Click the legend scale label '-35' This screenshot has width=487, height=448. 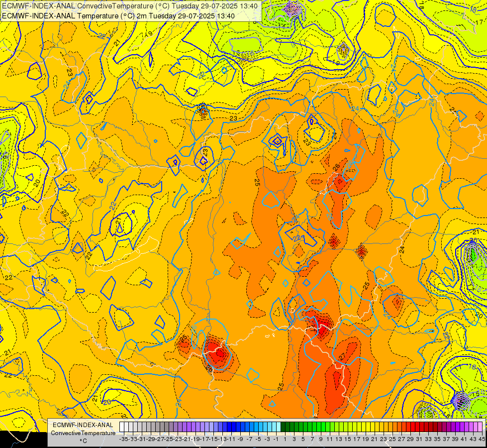click(124, 439)
